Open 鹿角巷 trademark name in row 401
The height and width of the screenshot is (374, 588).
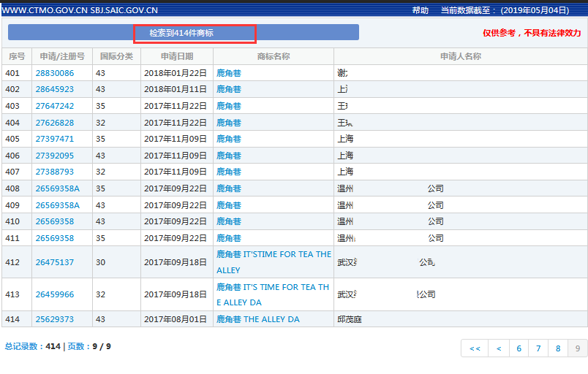(229, 73)
